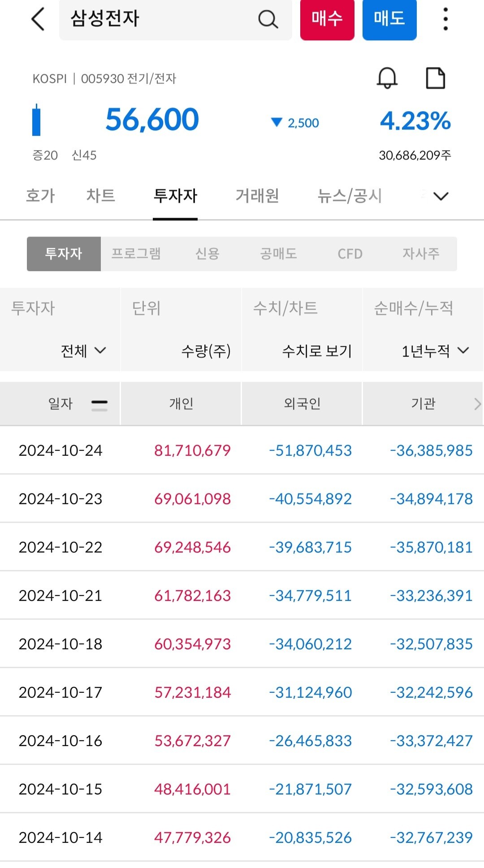Tap 기관 value -36,385,985
Image resolution: width=484 pixels, height=868 pixels.
pos(431,450)
